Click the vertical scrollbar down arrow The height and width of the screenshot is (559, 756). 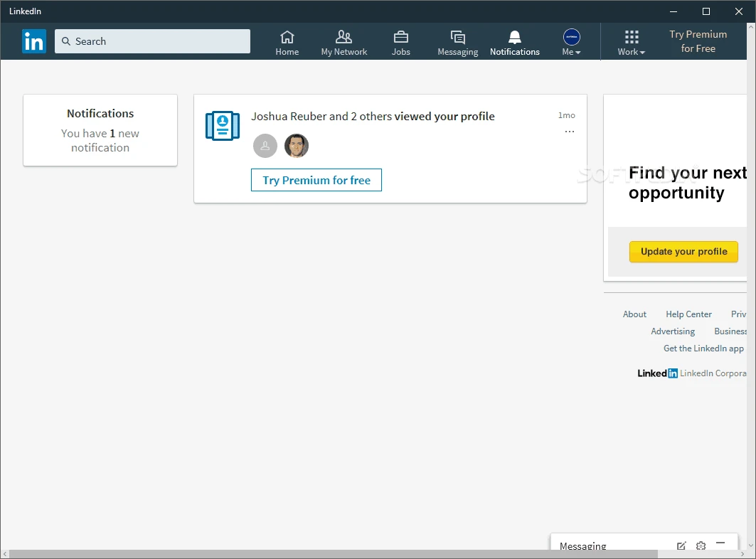(x=751, y=545)
